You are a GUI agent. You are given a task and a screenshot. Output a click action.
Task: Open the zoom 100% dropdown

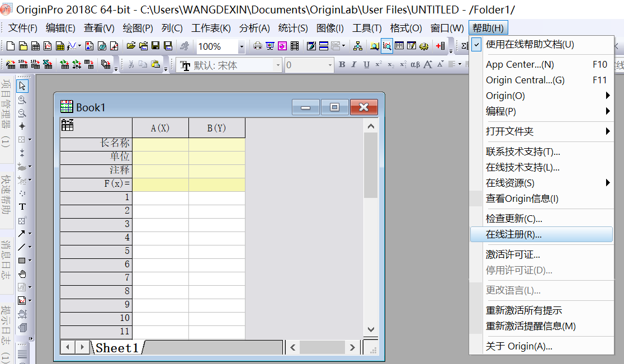coord(241,46)
